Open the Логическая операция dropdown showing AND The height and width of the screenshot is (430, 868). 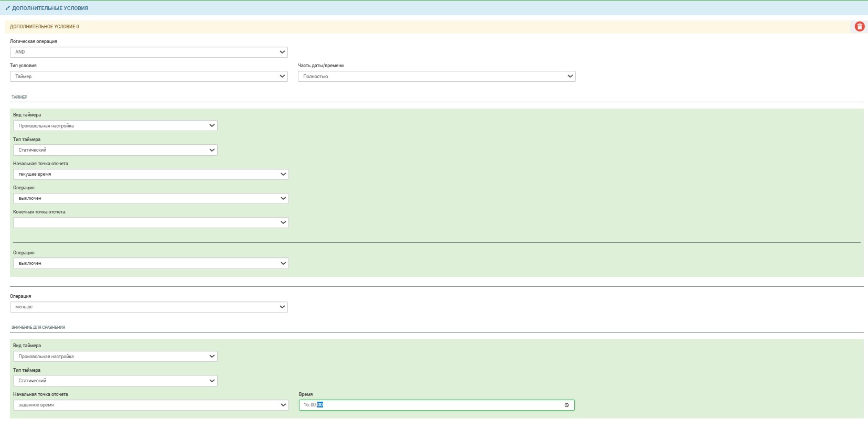[148, 52]
